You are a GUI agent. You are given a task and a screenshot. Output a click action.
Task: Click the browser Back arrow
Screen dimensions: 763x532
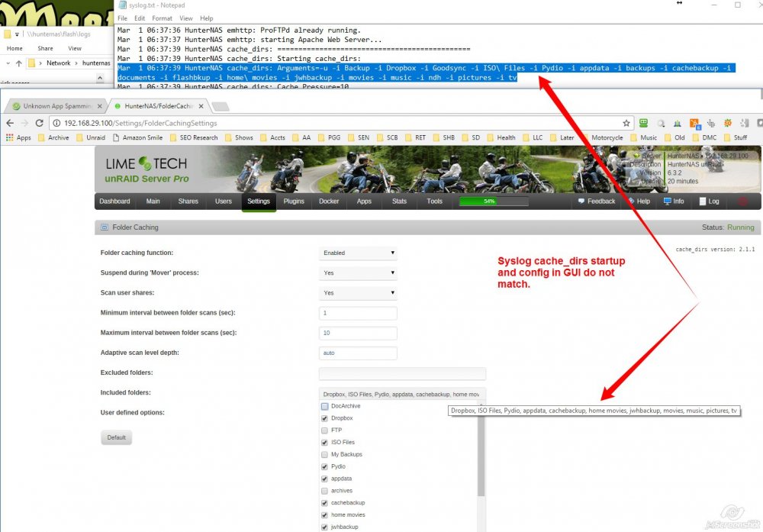click(10, 123)
